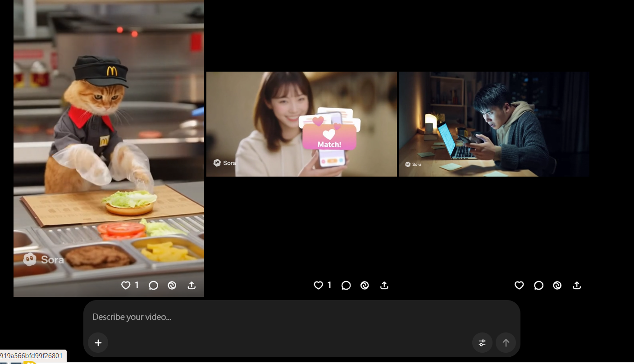
Task: Submit the prompt with the up arrow
Action: (x=506, y=343)
